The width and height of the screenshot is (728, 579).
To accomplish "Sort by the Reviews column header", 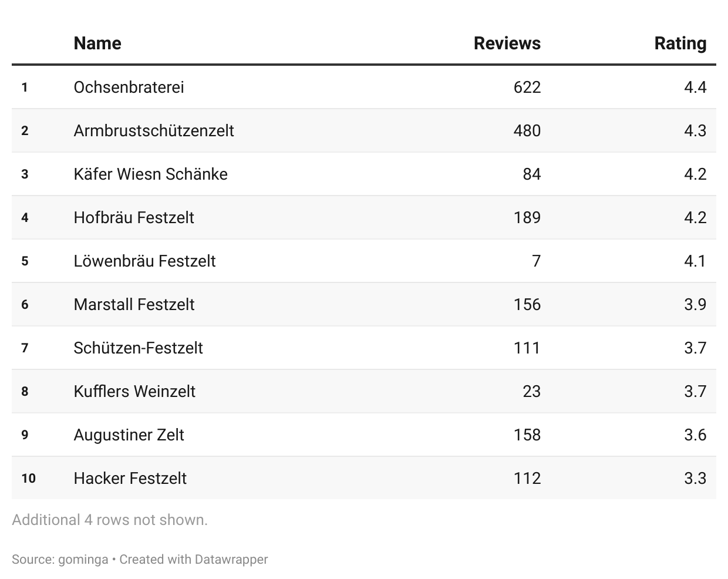I will (x=507, y=43).
